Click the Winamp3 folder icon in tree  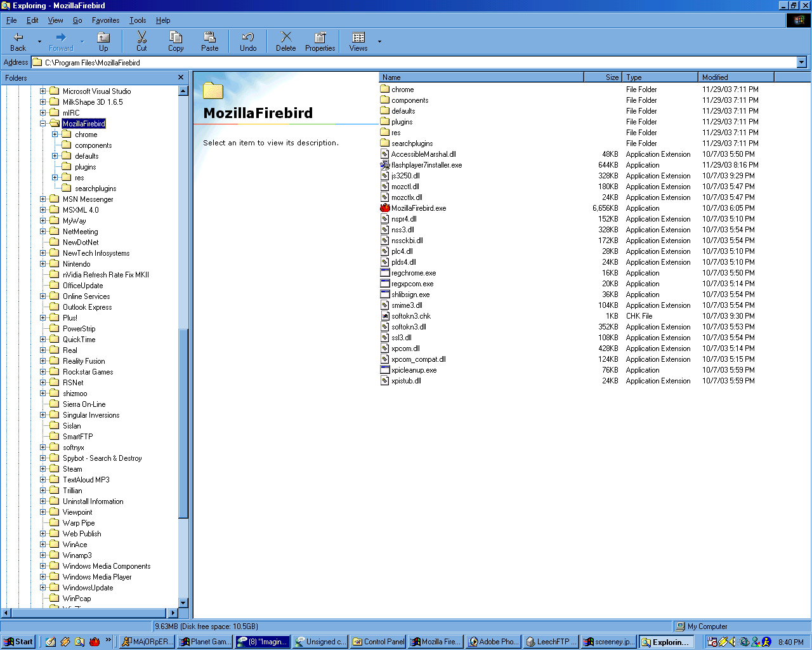[x=55, y=555]
